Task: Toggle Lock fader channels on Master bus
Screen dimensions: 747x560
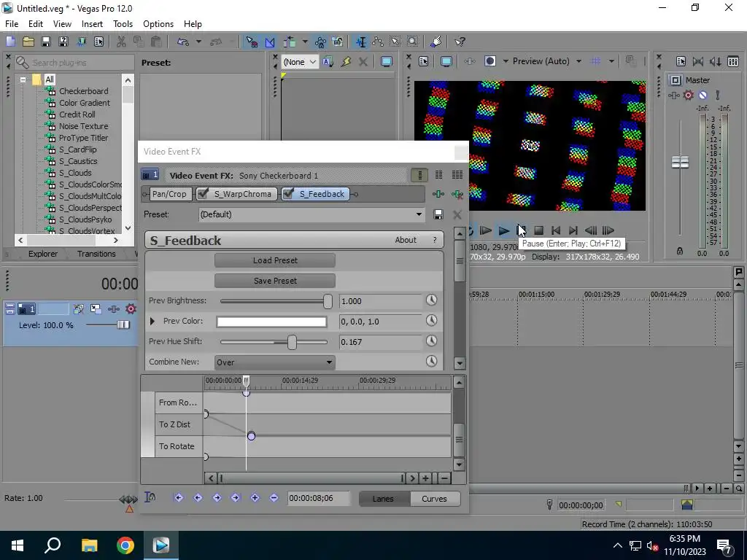Action: coord(680,251)
